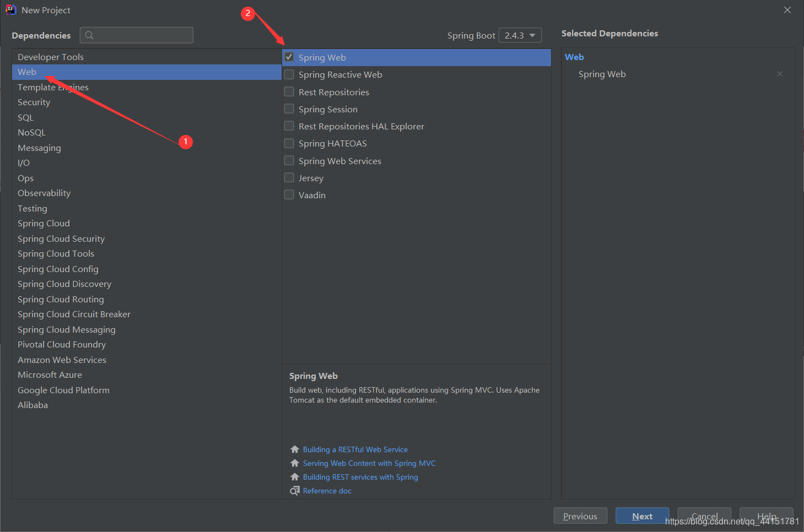Click the Help button

point(767,516)
